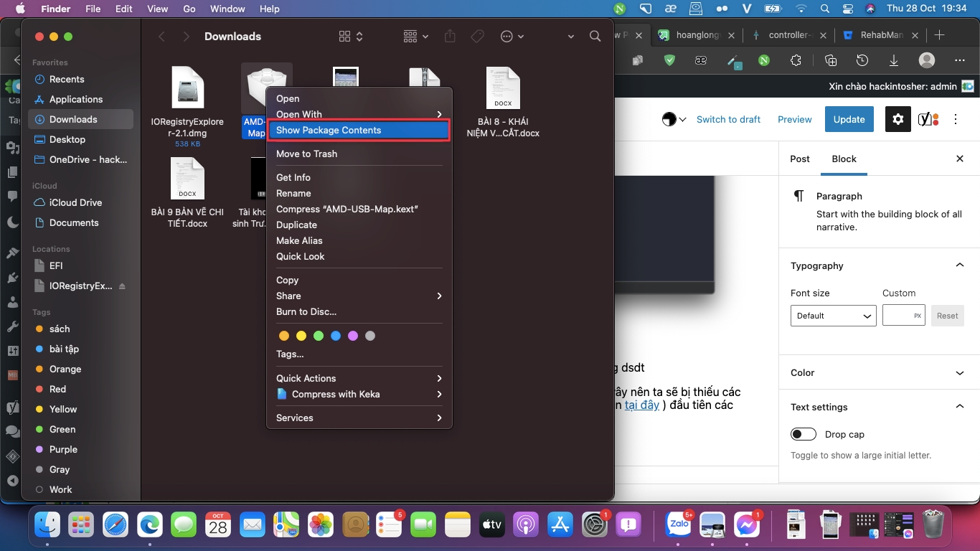
Task: Click the Finder share toolbar icon
Action: (x=450, y=37)
